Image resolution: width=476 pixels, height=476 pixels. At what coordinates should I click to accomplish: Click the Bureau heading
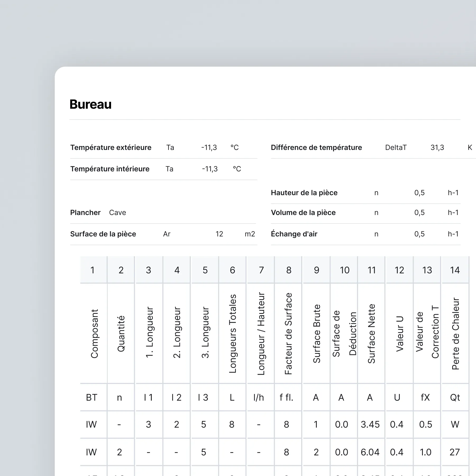pos(90,104)
